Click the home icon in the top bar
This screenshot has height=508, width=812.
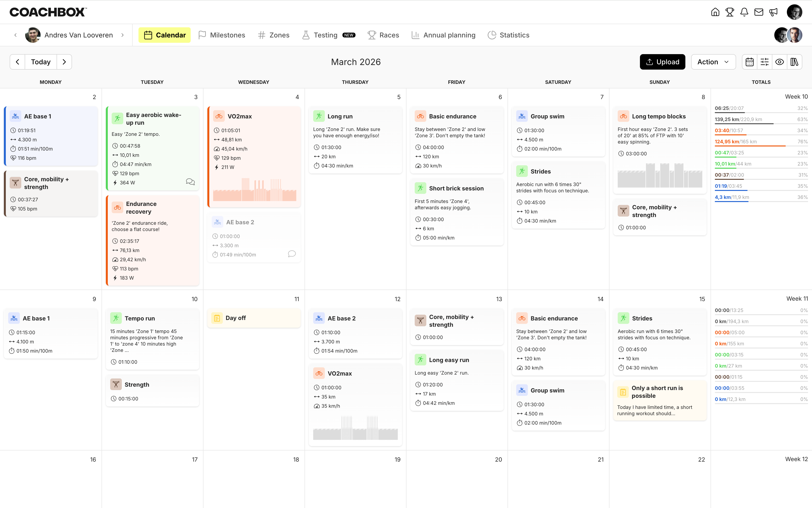[x=715, y=12]
